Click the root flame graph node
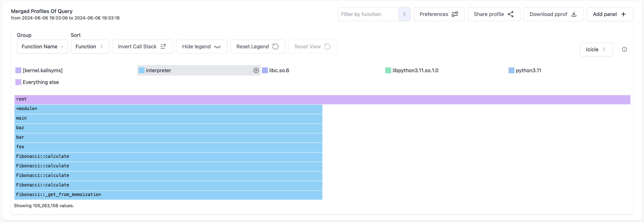The height and width of the screenshot is (223, 644). [x=322, y=99]
